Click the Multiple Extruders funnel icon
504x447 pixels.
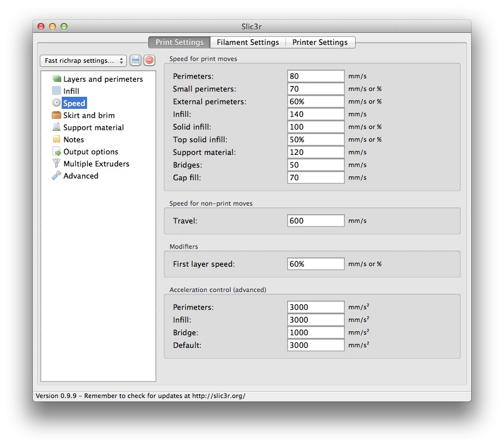[57, 164]
